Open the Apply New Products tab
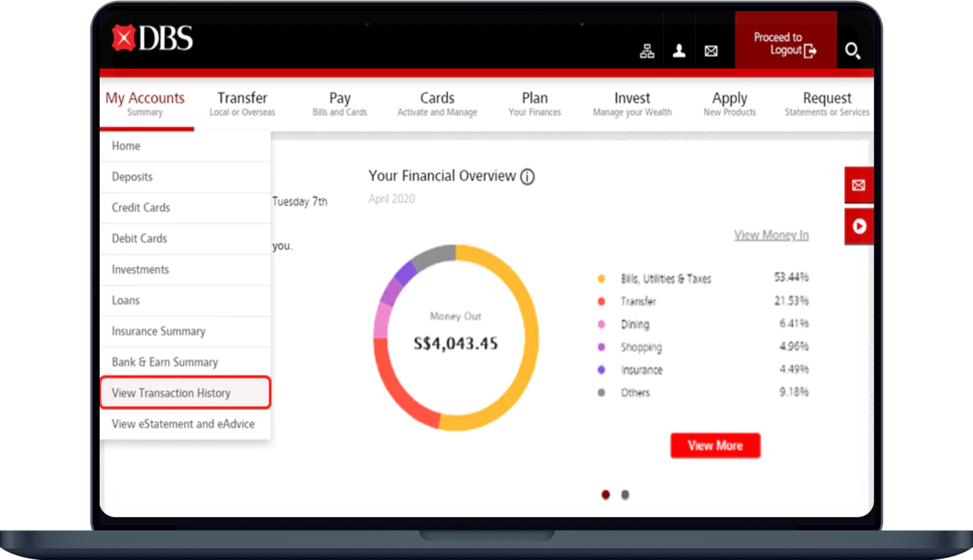973x560 pixels. 729,104
